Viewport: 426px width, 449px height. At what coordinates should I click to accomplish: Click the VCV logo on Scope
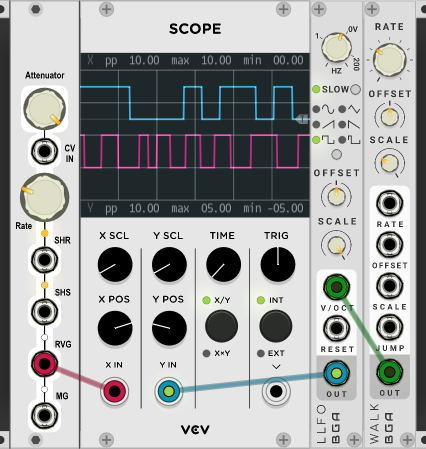pos(195,429)
